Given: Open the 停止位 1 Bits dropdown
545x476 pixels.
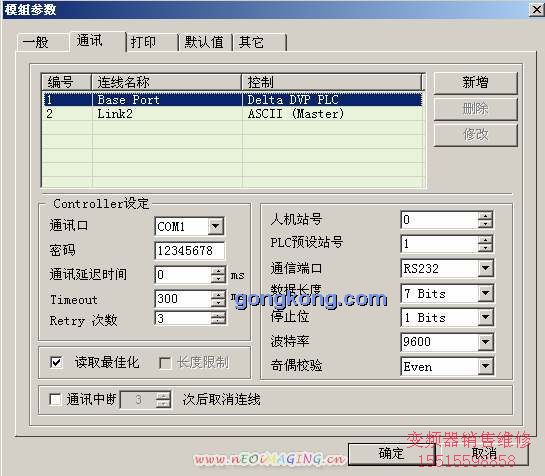Looking at the screenshot, I should (486, 317).
